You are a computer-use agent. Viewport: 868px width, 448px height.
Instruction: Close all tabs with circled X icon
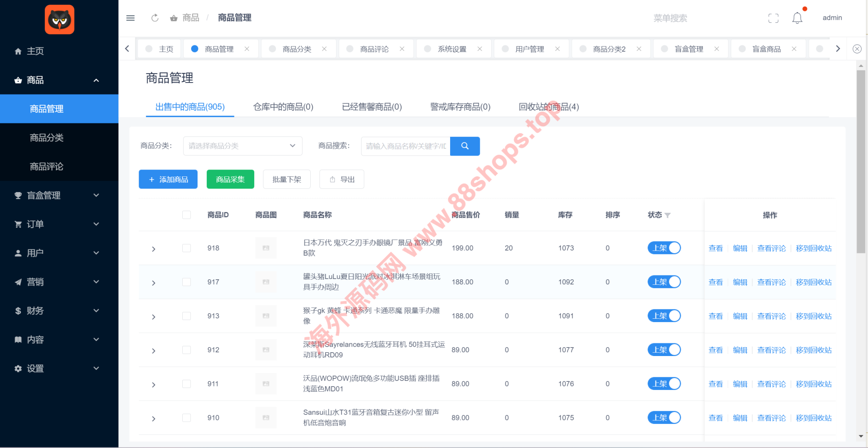[x=857, y=49]
